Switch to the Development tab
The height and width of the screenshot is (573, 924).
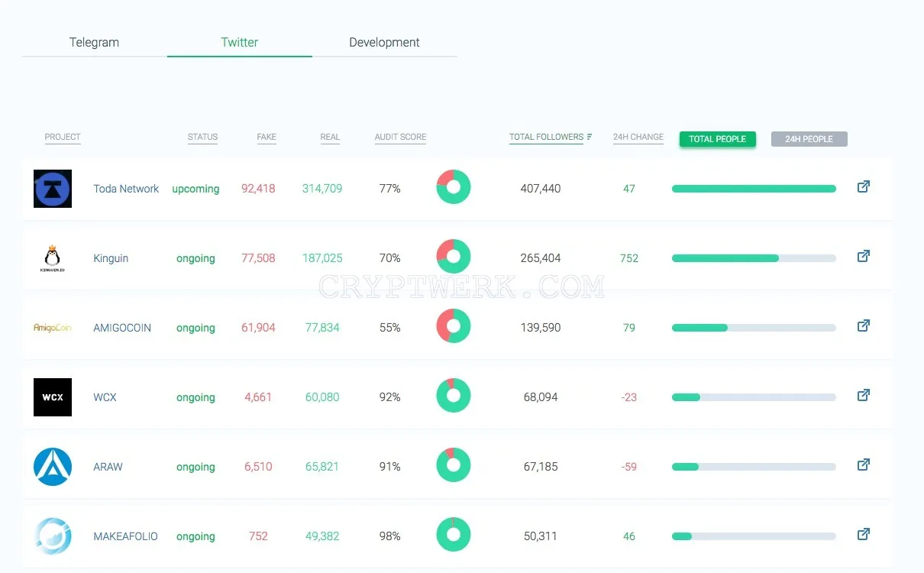[x=384, y=42]
